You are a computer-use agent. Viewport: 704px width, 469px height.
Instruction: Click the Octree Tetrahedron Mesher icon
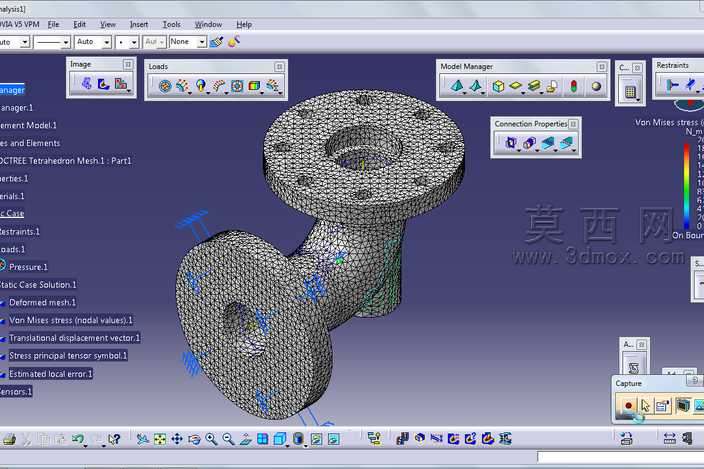[457, 86]
